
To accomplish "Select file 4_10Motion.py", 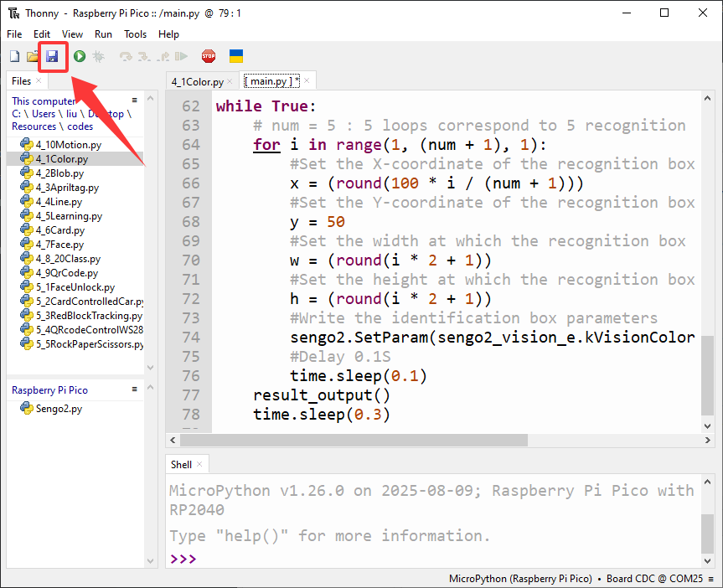I will click(x=69, y=145).
